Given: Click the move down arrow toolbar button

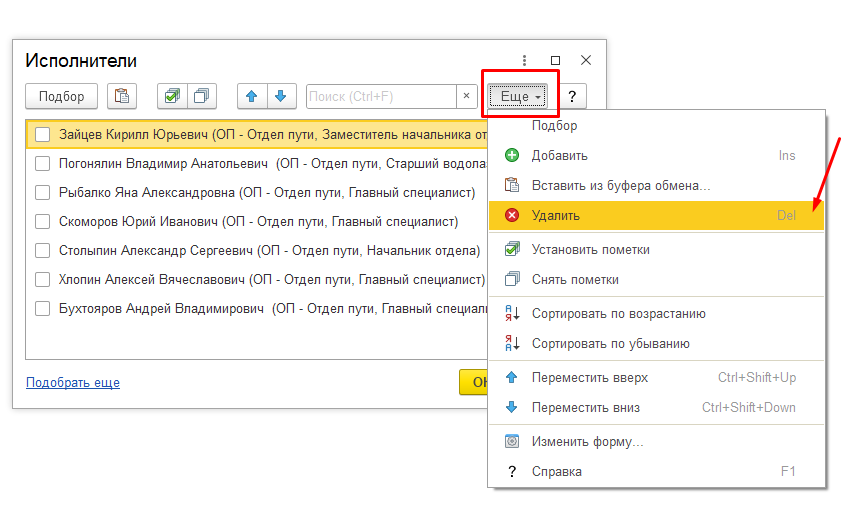Looking at the screenshot, I should pos(281,96).
